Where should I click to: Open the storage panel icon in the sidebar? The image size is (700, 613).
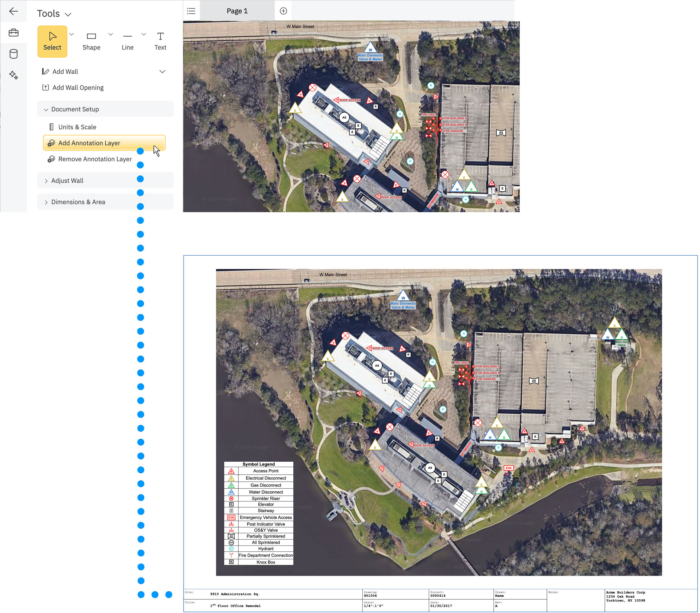coord(14,54)
